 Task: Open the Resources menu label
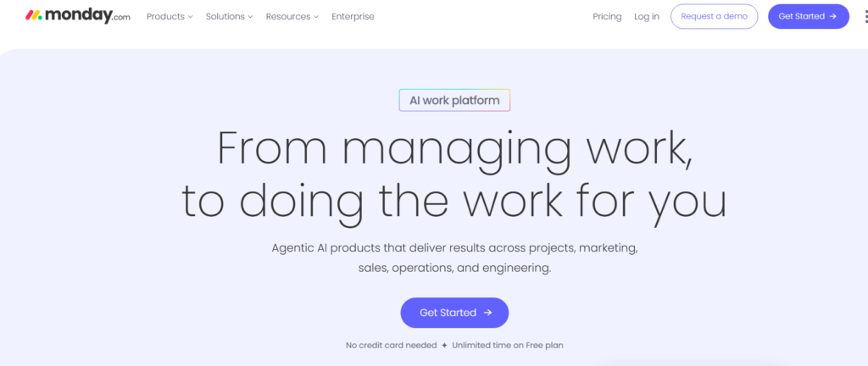point(287,16)
